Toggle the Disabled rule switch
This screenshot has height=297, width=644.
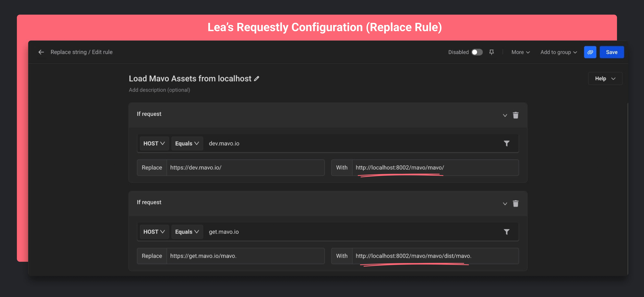(477, 52)
